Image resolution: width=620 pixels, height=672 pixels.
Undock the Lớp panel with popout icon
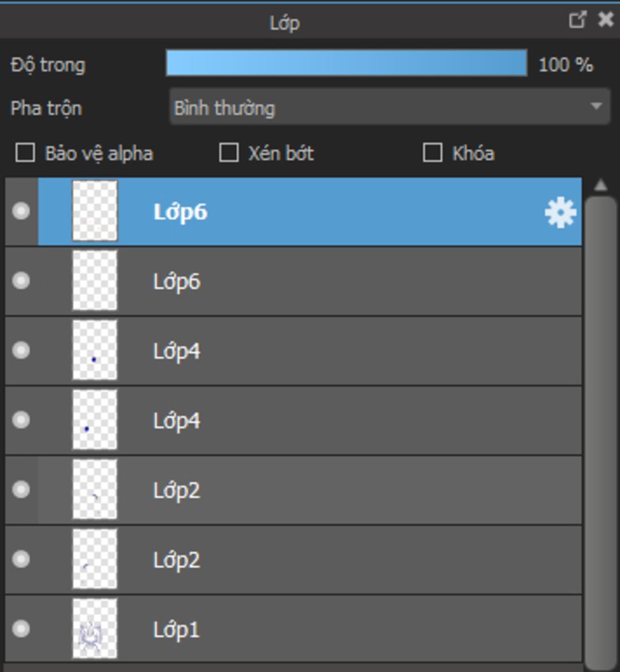[x=577, y=20]
